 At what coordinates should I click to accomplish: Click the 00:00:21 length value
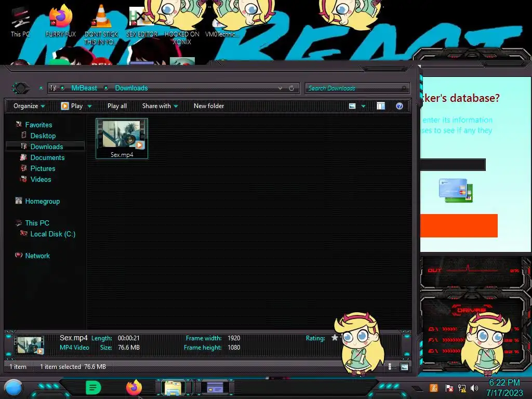click(x=129, y=338)
